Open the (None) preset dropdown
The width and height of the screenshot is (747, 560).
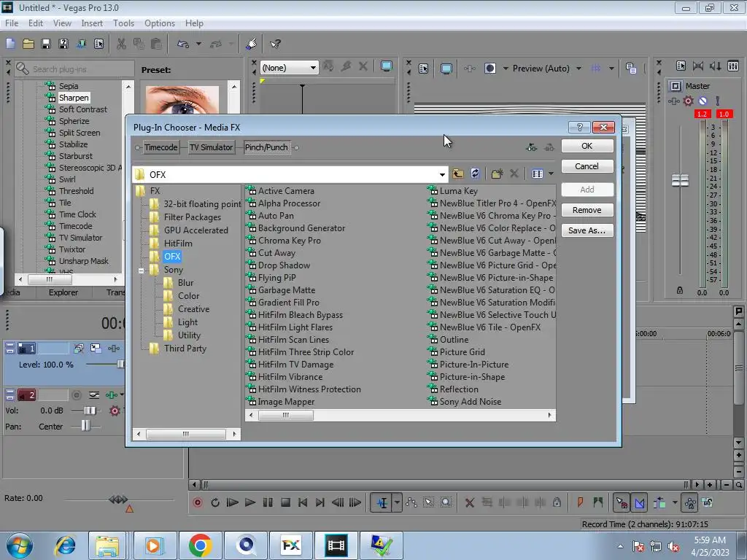(x=313, y=68)
